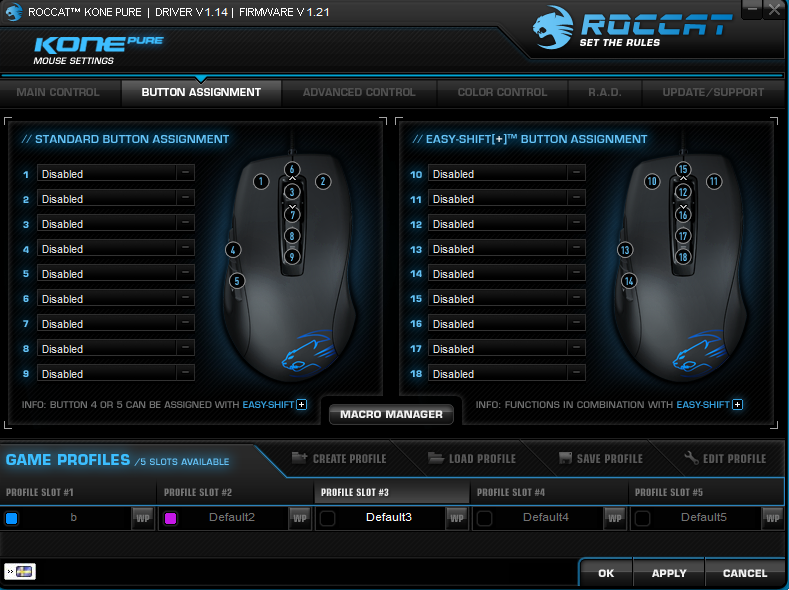Select the Button Assignment tab
Viewport: 789px width, 590px height.
(x=201, y=93)
